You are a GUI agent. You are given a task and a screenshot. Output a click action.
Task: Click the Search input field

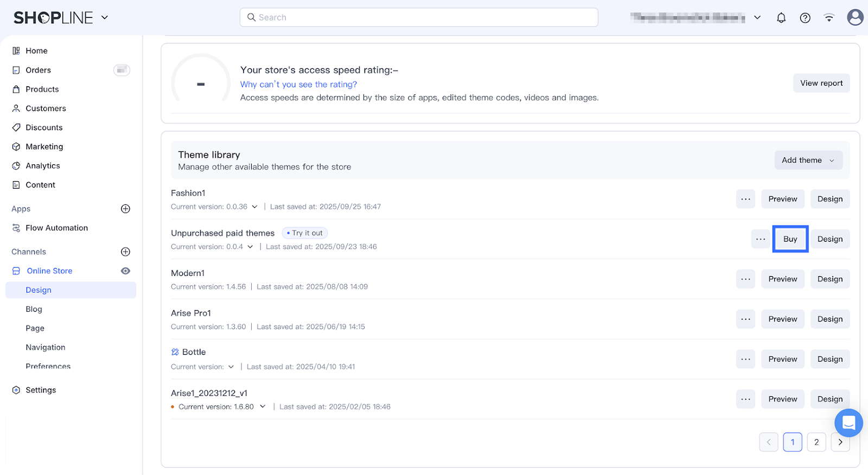point(419,17)
